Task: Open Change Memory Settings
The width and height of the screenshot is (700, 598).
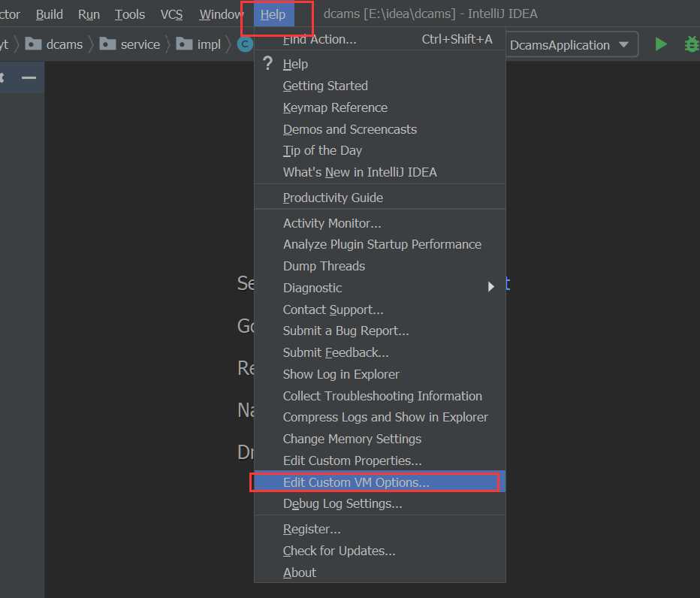Action: (352, 439)
